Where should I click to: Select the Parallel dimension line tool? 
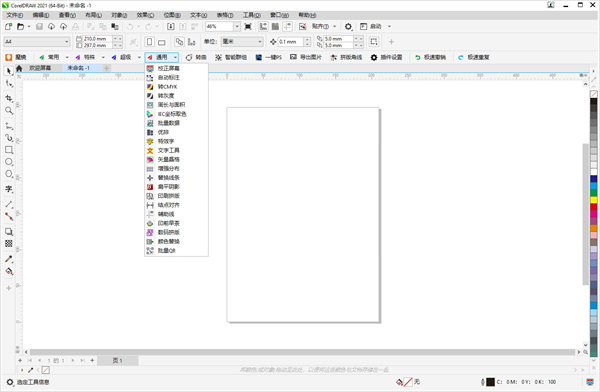coord(9,204)
